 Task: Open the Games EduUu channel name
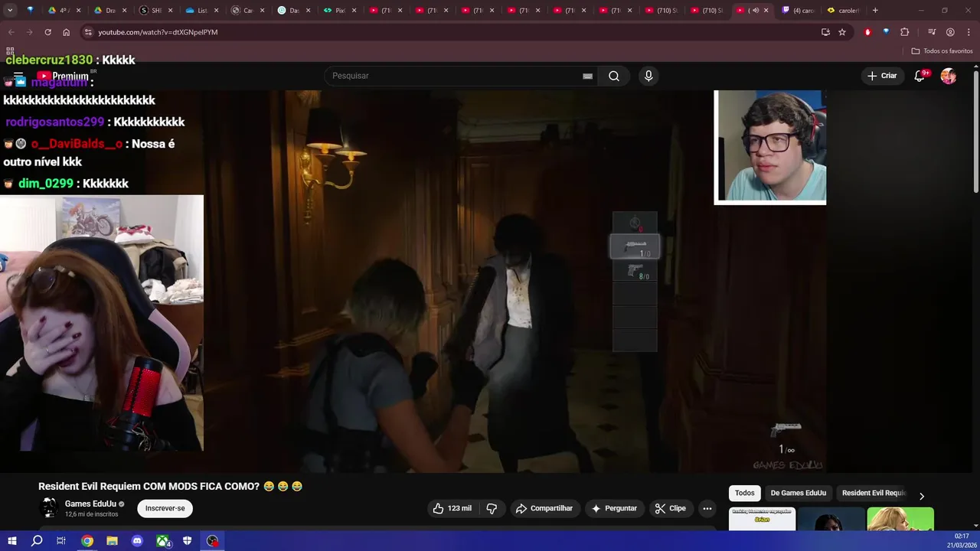[x=90, y=504]
